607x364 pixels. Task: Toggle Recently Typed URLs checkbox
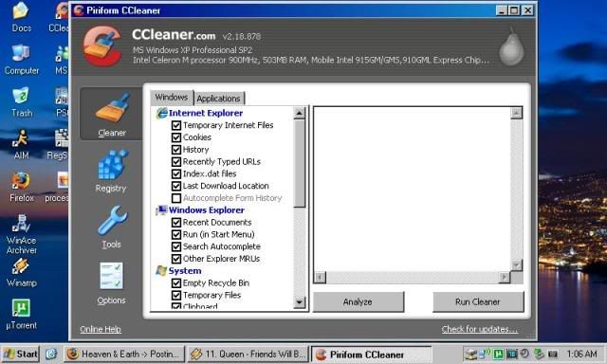click(176, 162)
